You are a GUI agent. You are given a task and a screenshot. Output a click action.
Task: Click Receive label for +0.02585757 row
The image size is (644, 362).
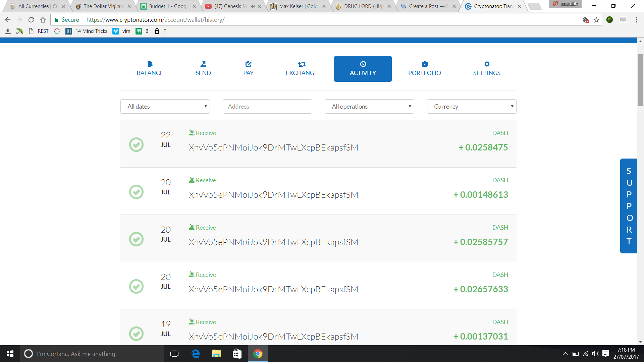[206, 228]
